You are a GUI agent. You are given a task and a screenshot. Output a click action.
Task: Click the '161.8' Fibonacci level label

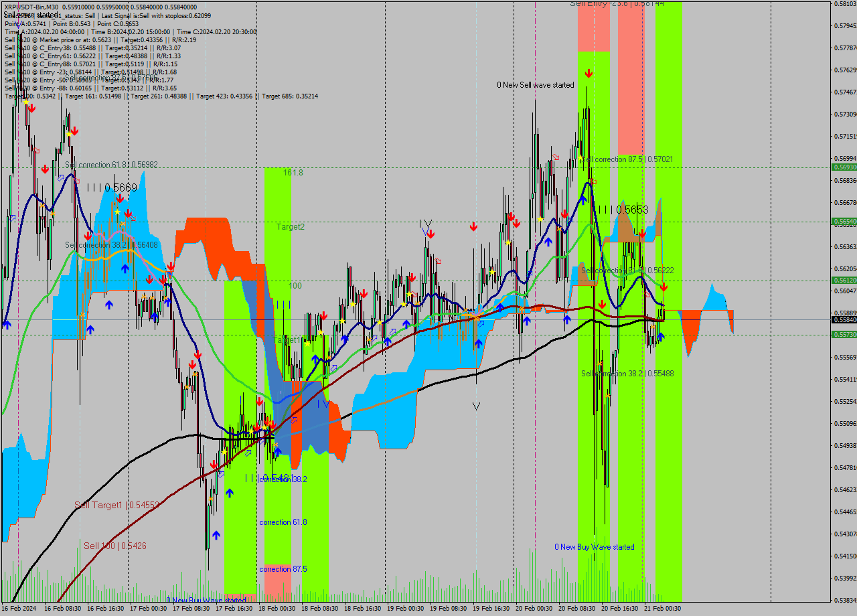(x=293, y=173)
